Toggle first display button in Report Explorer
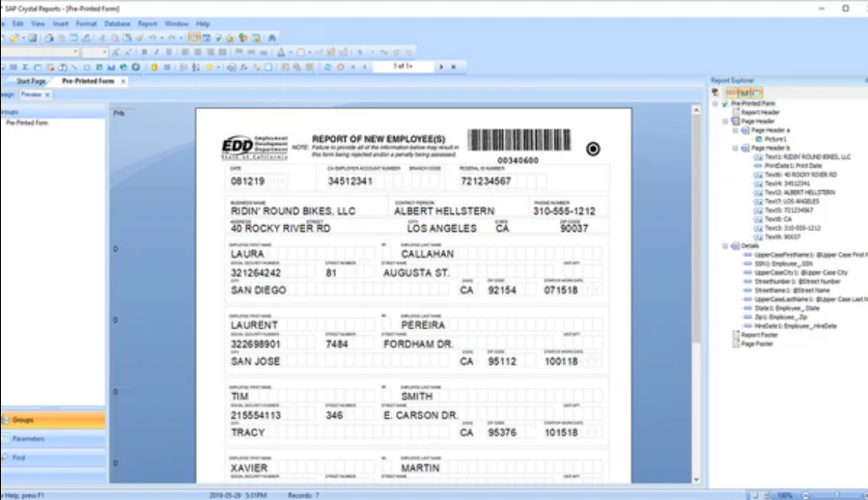 tap(731, 93)
